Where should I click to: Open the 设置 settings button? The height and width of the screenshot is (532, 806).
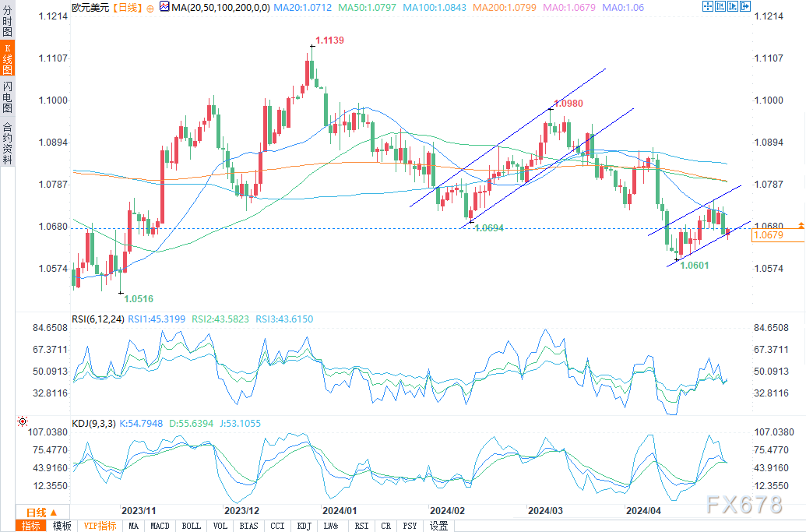coord(438,526)
